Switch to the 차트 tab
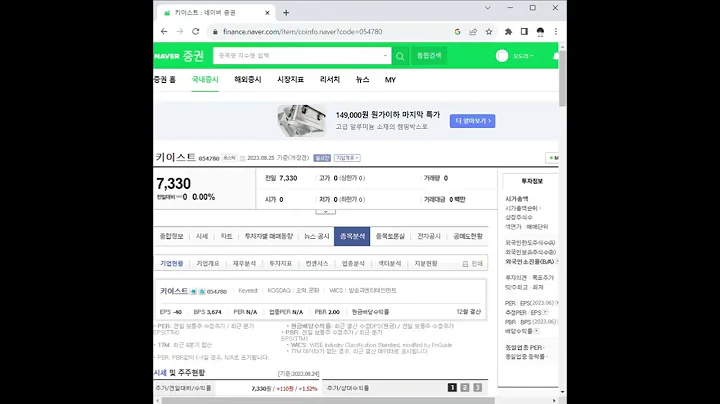The width and height of the screenshot is (720, 404). [x=226, y=236]
